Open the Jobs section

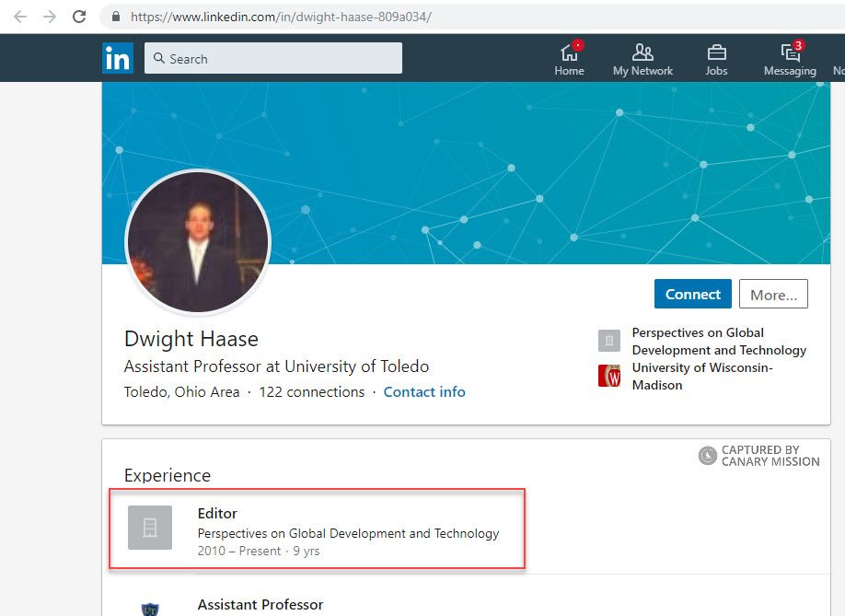point(716,57)
